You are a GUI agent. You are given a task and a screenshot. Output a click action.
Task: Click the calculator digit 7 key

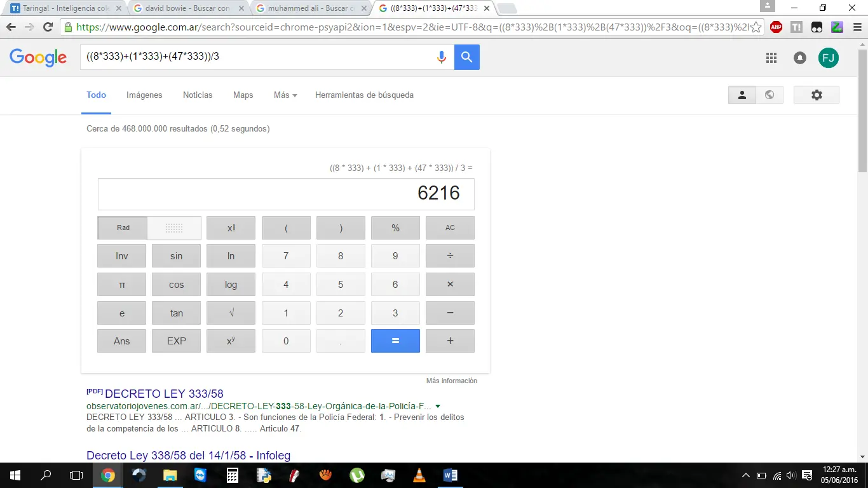(x=286, y=256)
